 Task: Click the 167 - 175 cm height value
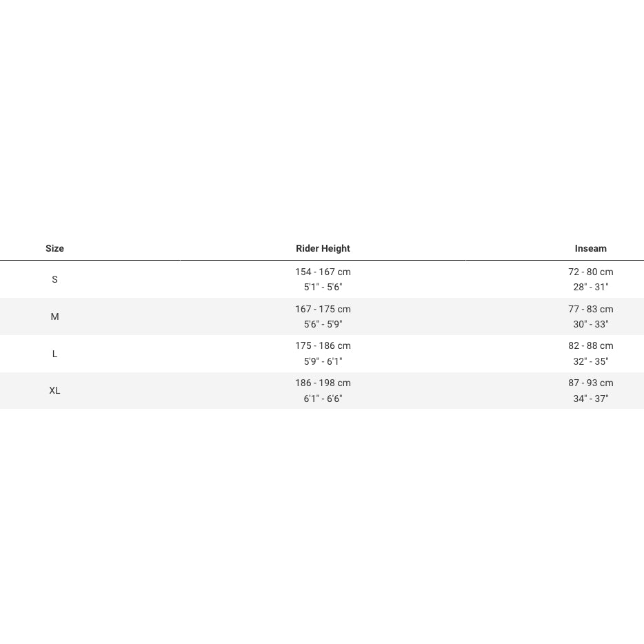click(323, 309)
